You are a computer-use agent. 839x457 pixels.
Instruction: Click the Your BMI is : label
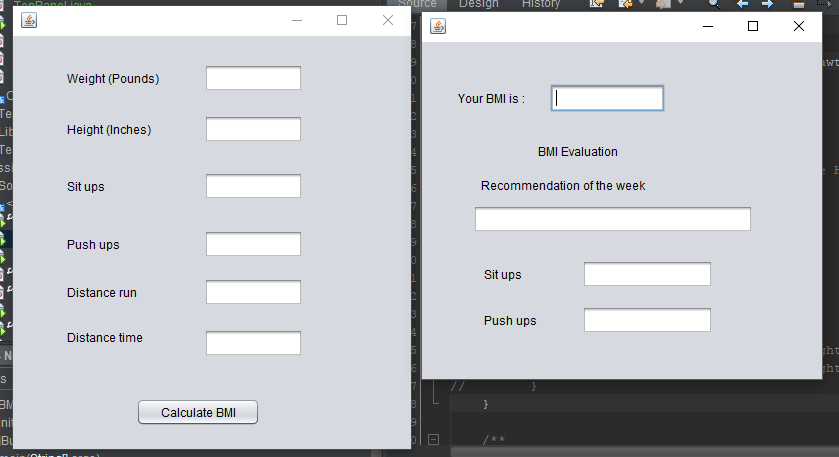(x=491, y=99)
